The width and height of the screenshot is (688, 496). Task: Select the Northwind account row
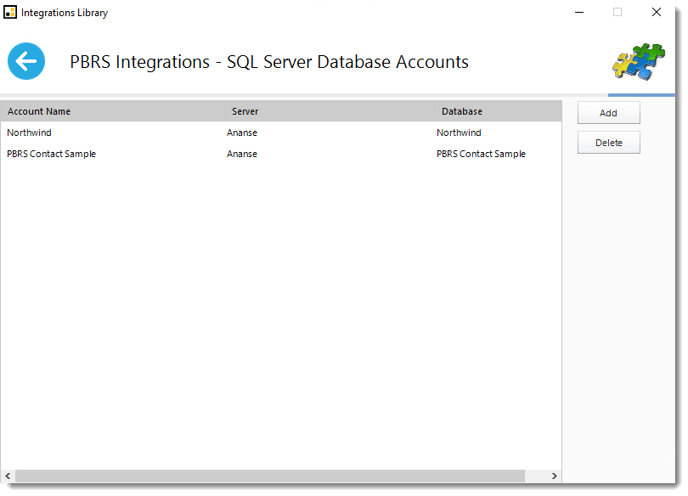(x=281, y=133)
